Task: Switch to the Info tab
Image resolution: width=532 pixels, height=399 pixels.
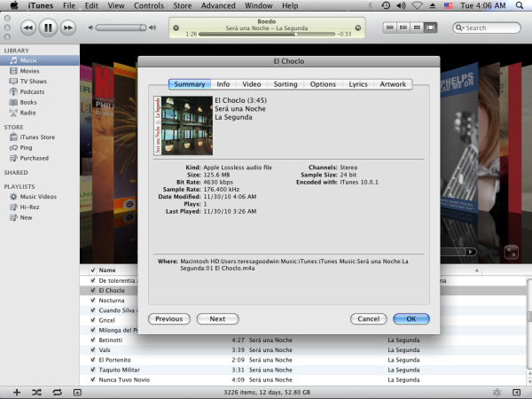Action: (223, 84)
